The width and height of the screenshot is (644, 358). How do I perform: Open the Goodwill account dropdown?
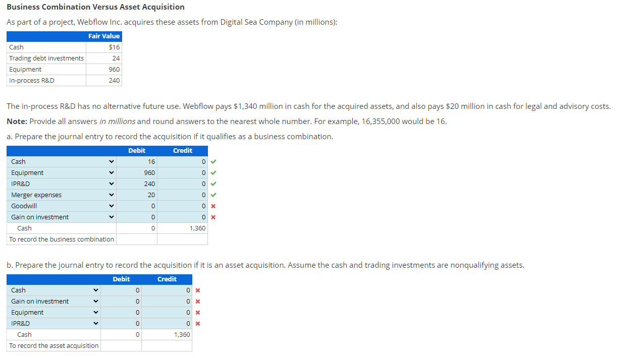pos(62,206)
